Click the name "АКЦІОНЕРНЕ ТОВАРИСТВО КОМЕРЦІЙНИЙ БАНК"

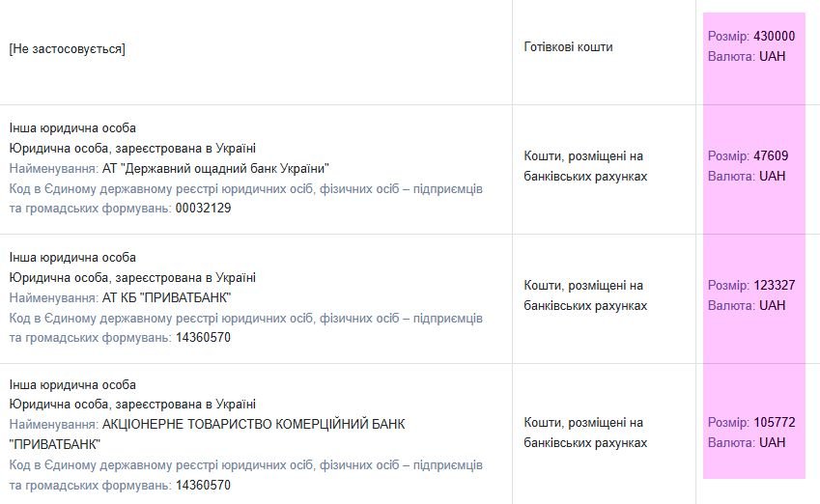[254, 424]
